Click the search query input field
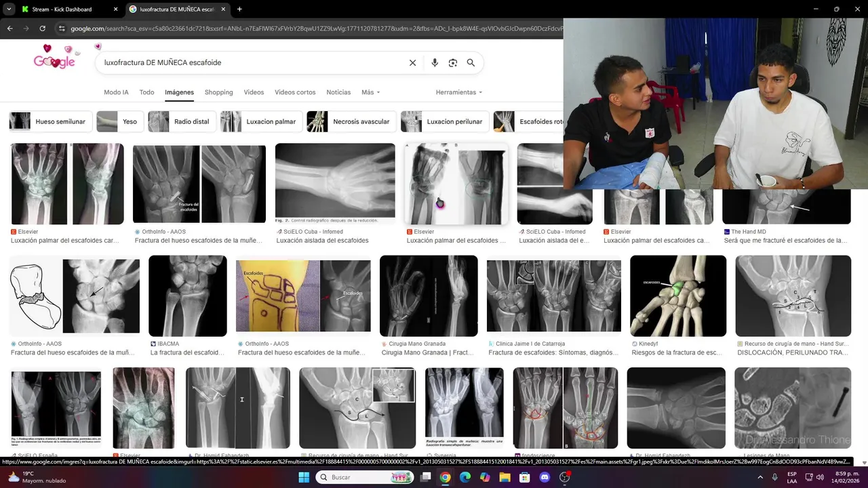Viewport: 868px width, 488px height. tap(251, 62)
